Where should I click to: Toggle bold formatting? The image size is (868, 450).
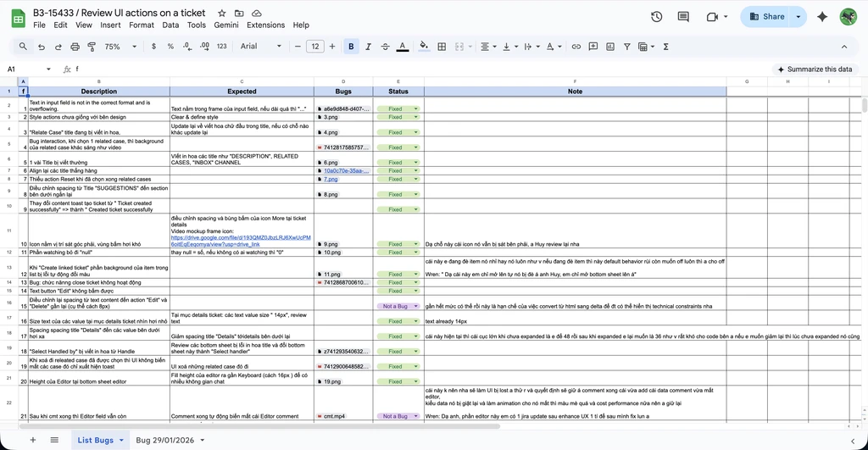click(351, 47)
